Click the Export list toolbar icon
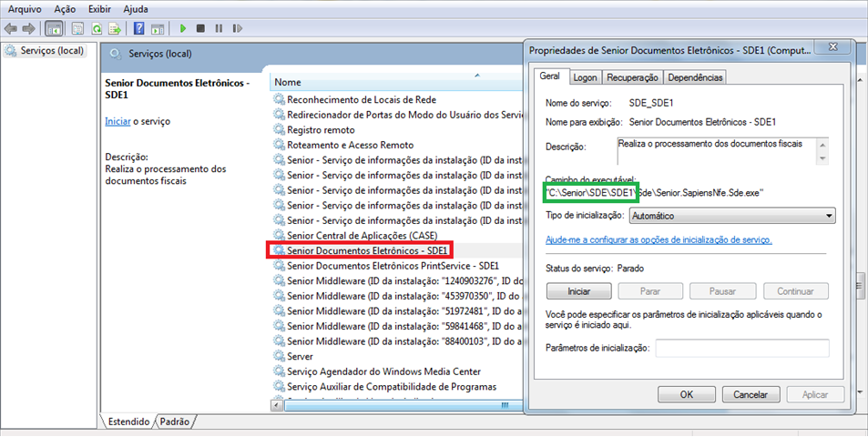This screenshot has height=437, width=868. pyautogui.click(x=115, y=28)
